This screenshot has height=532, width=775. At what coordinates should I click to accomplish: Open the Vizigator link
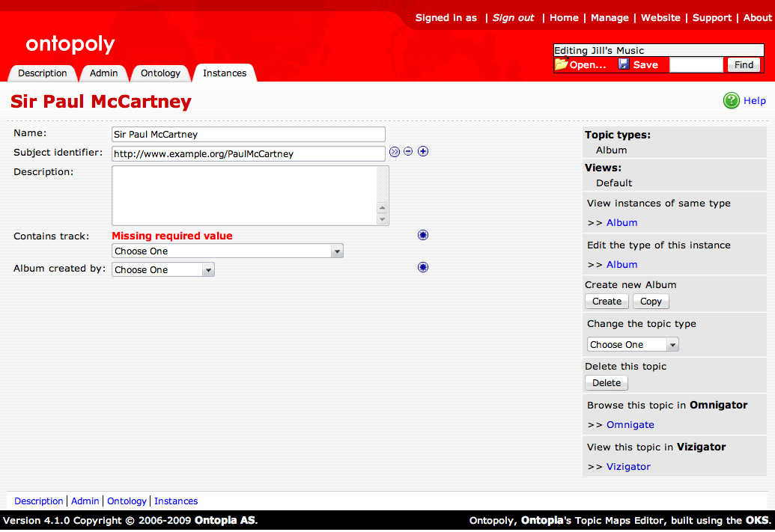point(628,467)
